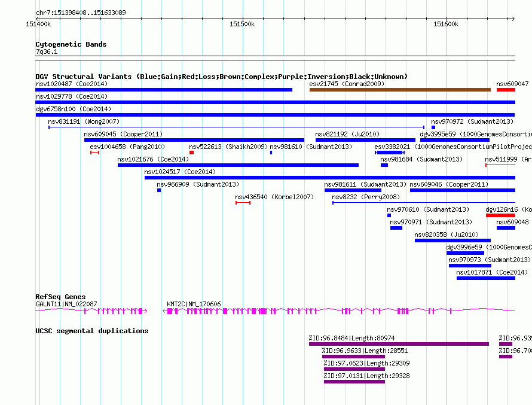Click the blue bar under nsv609048
This screenshot has height=405, width=532.
pyautogui.click(x=506, y=228)
